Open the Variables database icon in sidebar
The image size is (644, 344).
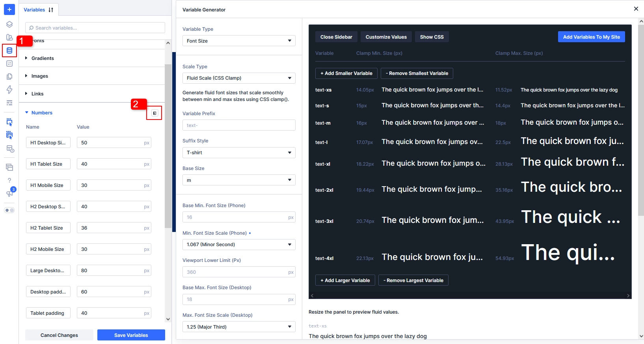coord(9,50)
